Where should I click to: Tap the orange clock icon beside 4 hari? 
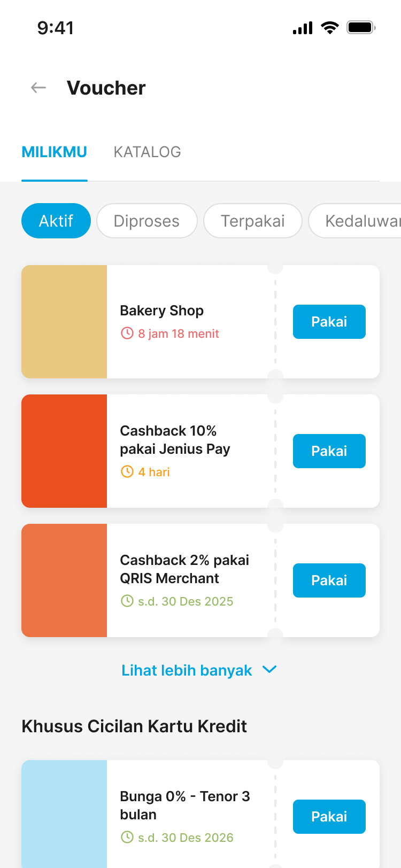click(x=127, y=471)
